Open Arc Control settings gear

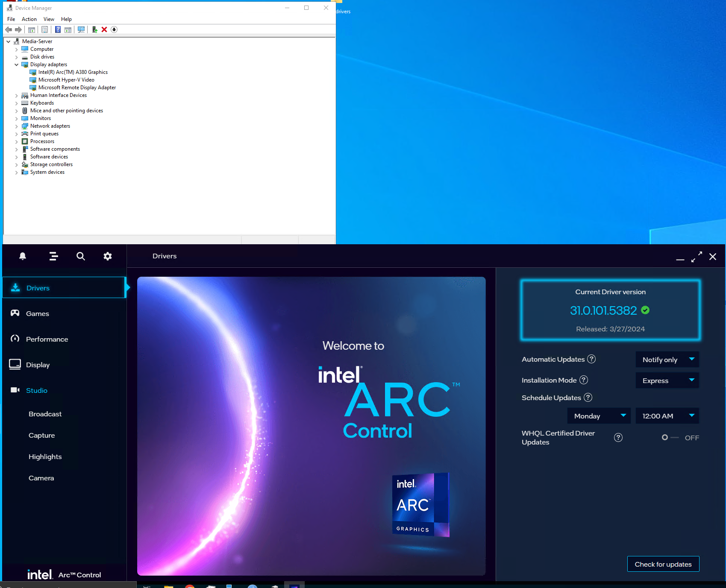pyautogui.click(x=107, y=256)
